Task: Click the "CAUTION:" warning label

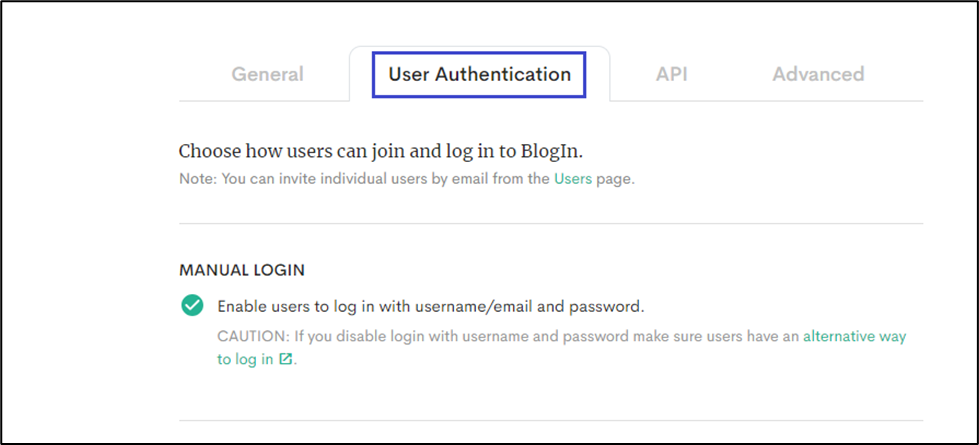Action: click(x=250, y=336)
